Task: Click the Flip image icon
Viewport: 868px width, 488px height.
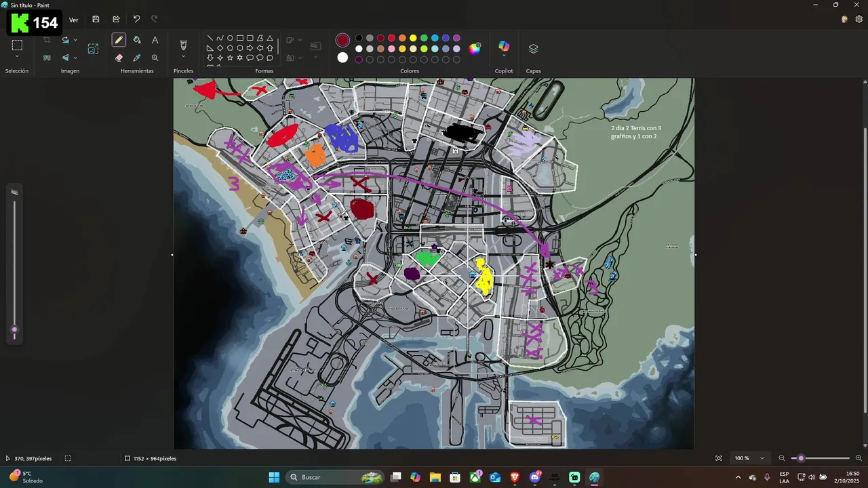Action: coord(65,58)
